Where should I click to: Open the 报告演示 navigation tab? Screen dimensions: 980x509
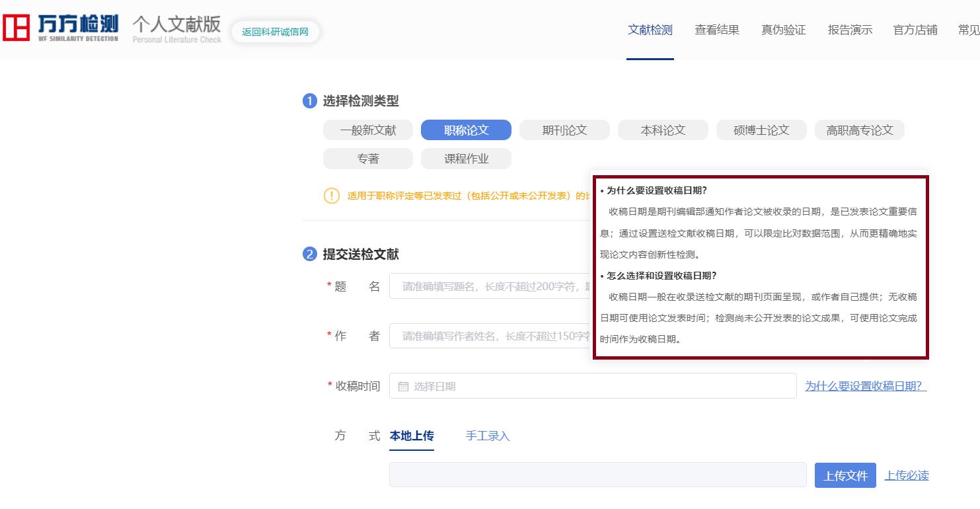[x=850, y=30]
